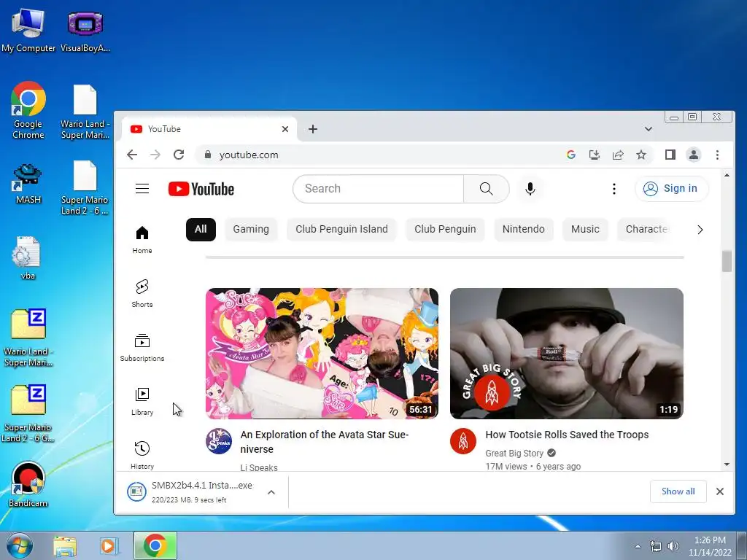
Task: Bookmark this tab with the star
Action: tap(641, 155)
